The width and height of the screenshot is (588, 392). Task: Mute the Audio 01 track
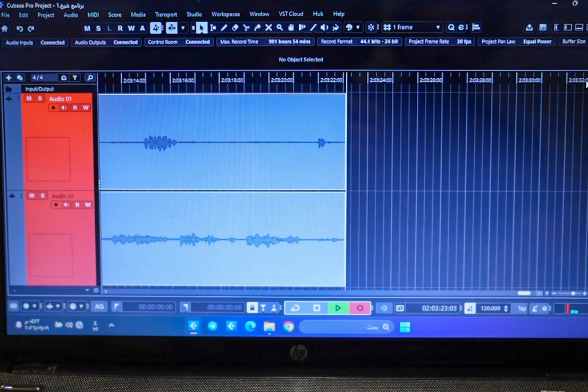[29, 98]
